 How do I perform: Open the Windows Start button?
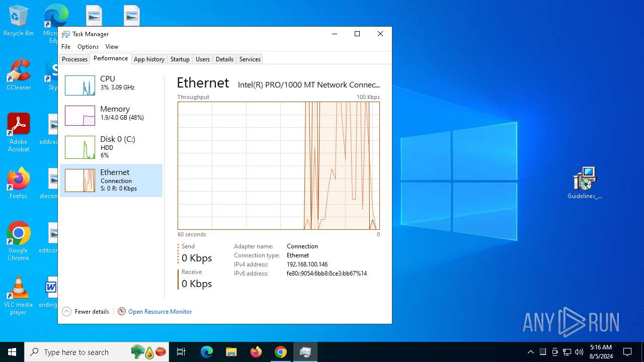coord(12,352)
